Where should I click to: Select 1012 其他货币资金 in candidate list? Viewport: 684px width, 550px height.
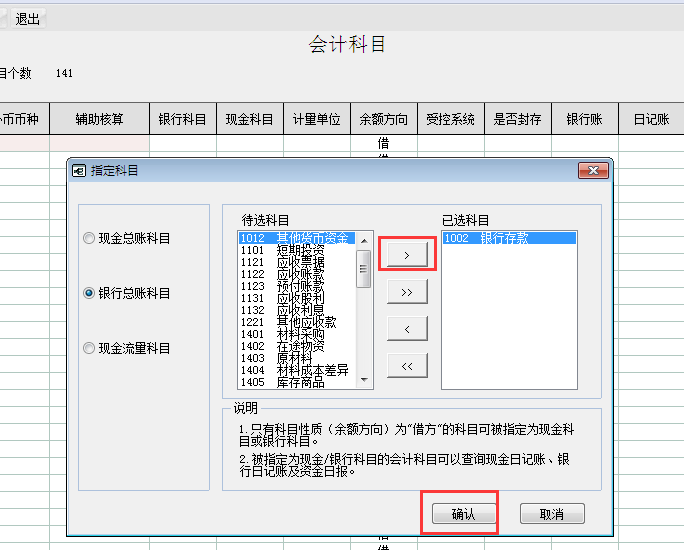tap(294, 238)
